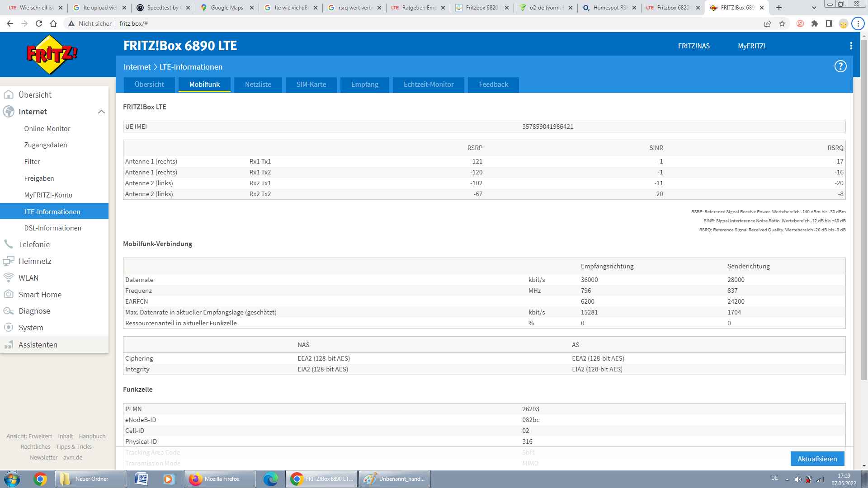Click the Internet breadcrumb link
The height and width of the screenshot is (488, 868).
[137, 67]
